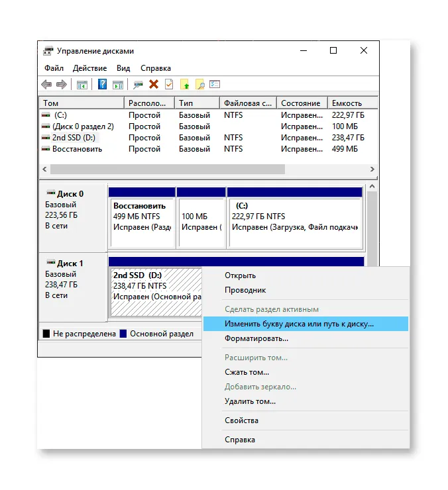Open the Файл menu
This screenshot has height=490, width=448.
tap(54, 68)
